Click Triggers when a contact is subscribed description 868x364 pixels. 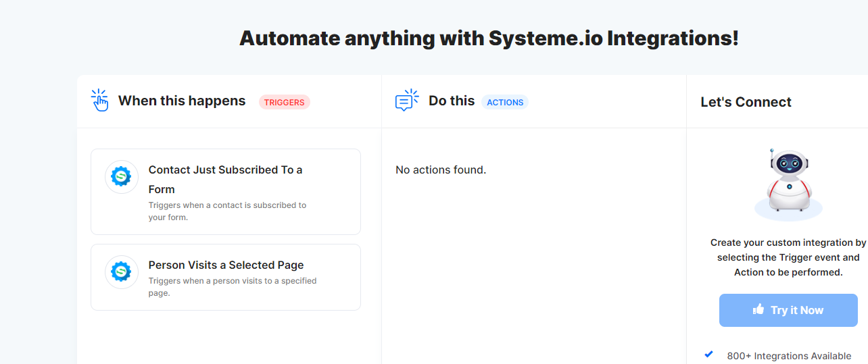tap(227, 211)
